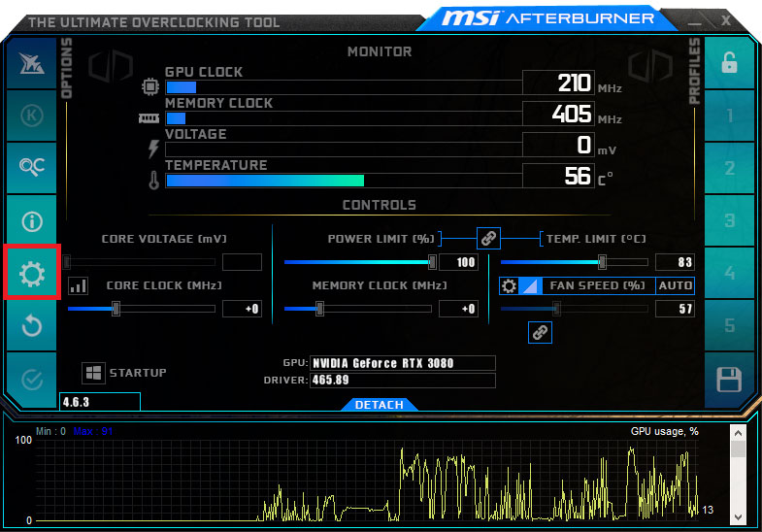
Task: Click the Core Clock offset field +0
Action: pos(242,309)
